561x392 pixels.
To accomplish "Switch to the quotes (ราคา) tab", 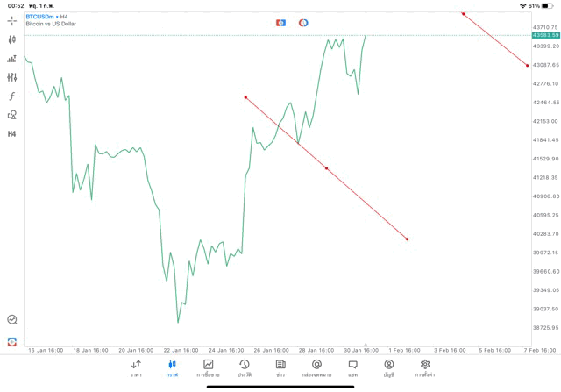I will click(x=136, y=367).
